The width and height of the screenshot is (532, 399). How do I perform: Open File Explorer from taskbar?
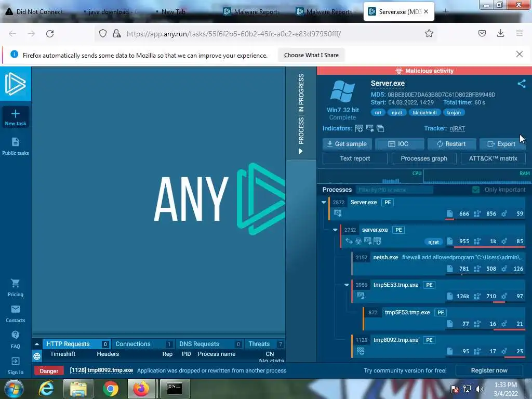coord(78,389)
